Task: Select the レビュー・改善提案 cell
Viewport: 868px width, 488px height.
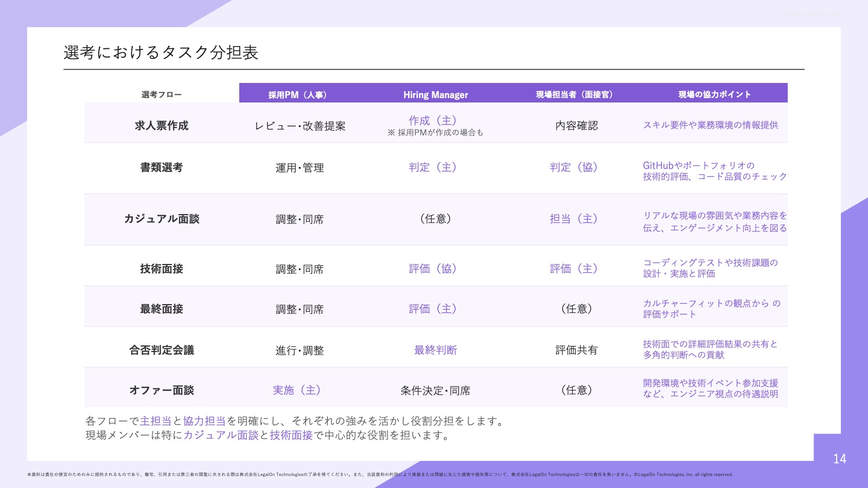Action: click(x=300, y=126)
